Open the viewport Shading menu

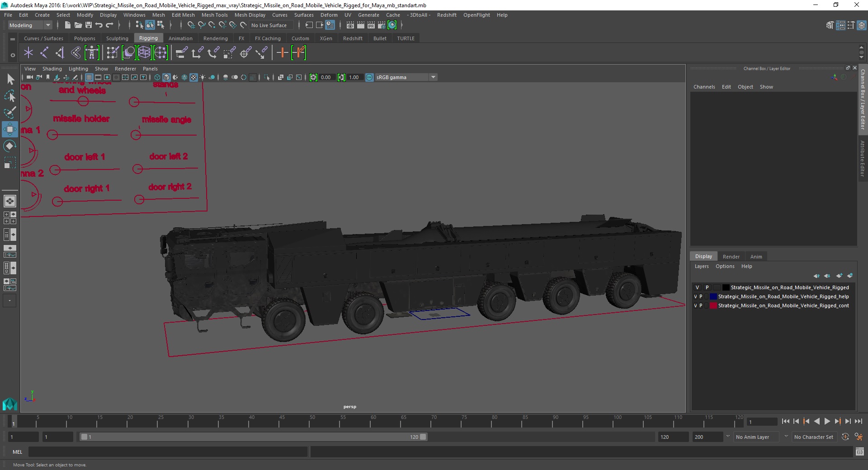coord(52,69)
